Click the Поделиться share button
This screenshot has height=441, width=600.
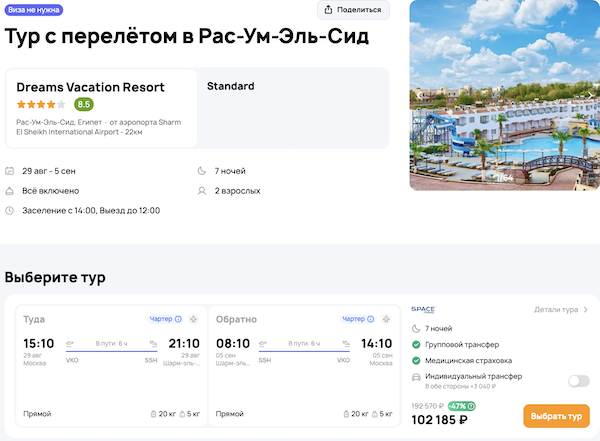click(353, 10)
